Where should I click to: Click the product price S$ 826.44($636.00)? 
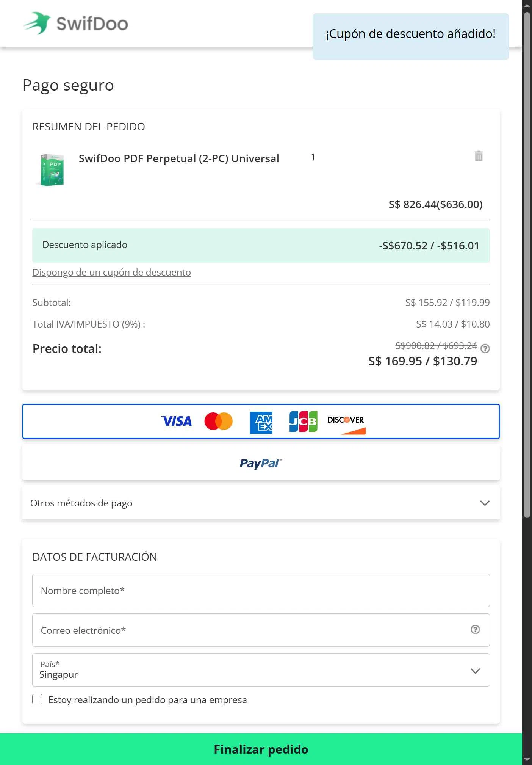click(436, 204)
